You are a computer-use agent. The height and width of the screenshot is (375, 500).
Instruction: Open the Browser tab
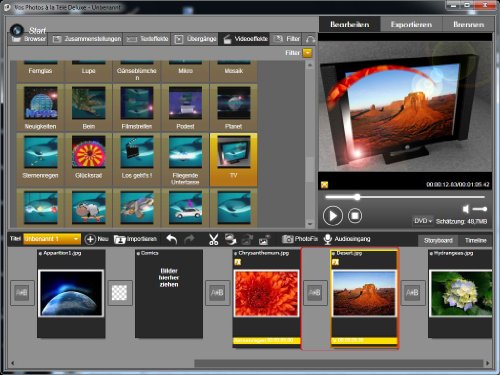[29, 39]
